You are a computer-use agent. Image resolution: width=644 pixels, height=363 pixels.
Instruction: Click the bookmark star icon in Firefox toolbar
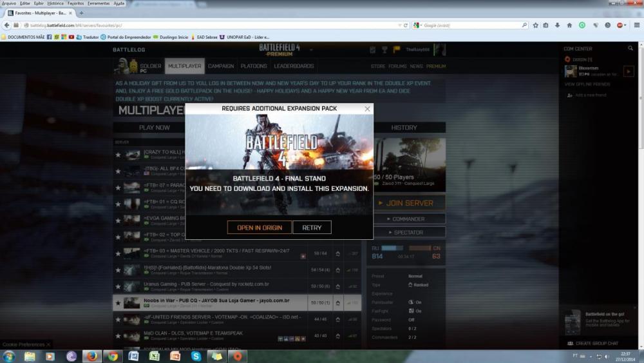(x=535, y=25)
